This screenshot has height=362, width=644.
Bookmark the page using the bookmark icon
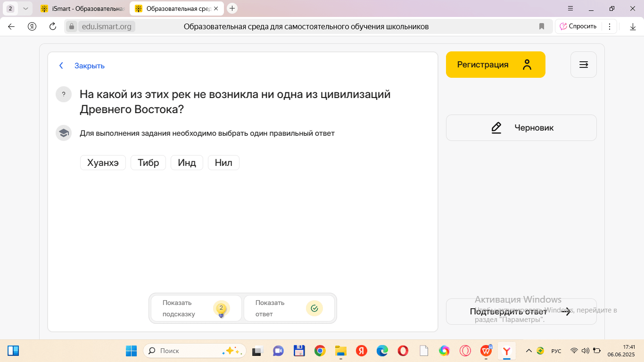click(542, 26)
